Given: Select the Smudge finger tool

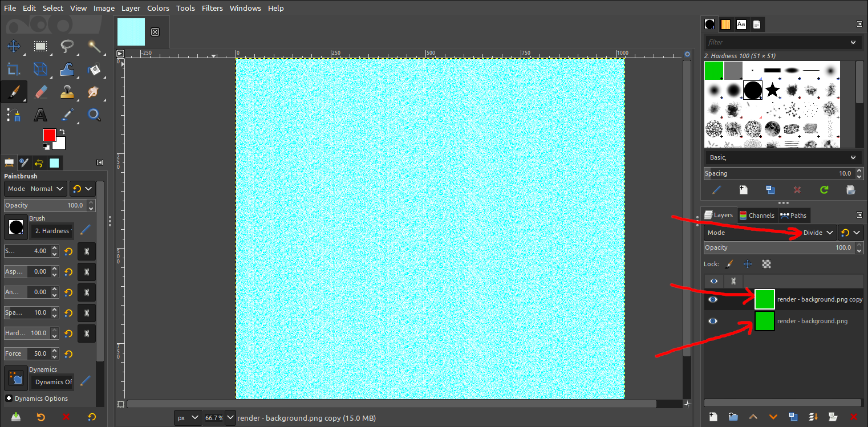Looking at the screenshot, I should pyautogui.click(x=94, y=92).
